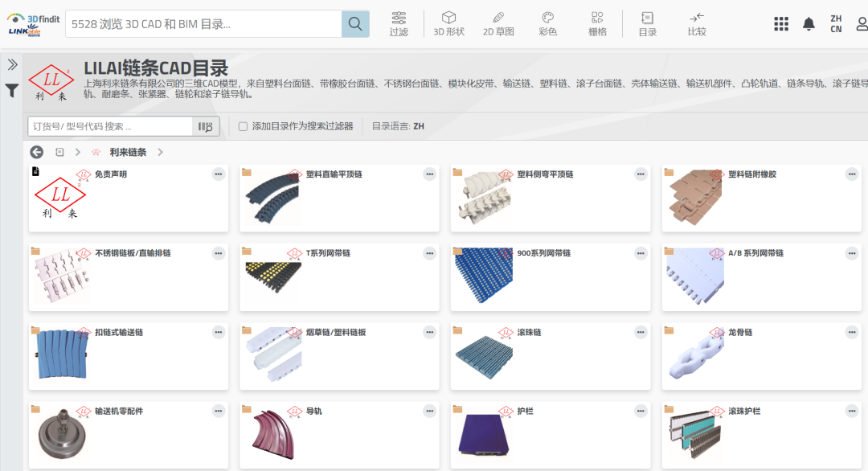Click the barcode search icon
Viewport: 868px width, 471px height.
[x=206, y=127]
